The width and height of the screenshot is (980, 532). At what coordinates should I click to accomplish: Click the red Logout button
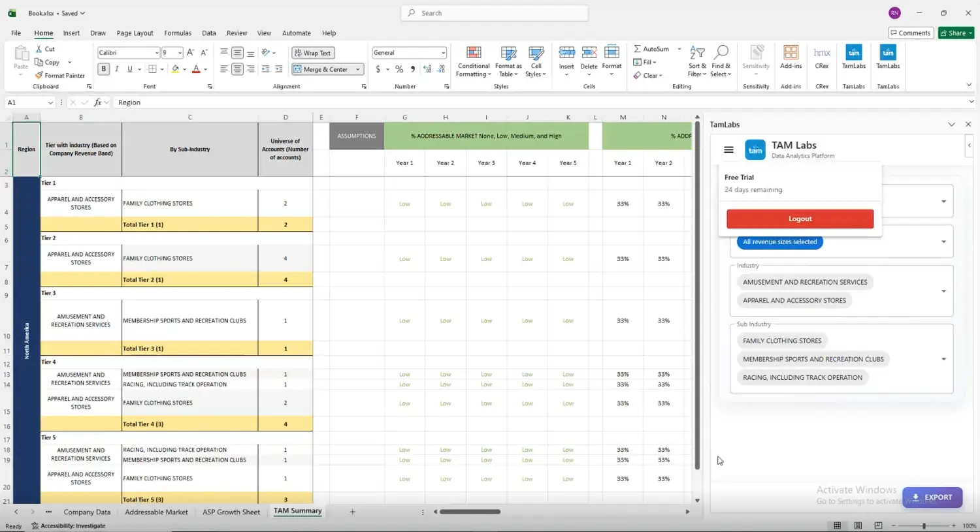point(800,219)
